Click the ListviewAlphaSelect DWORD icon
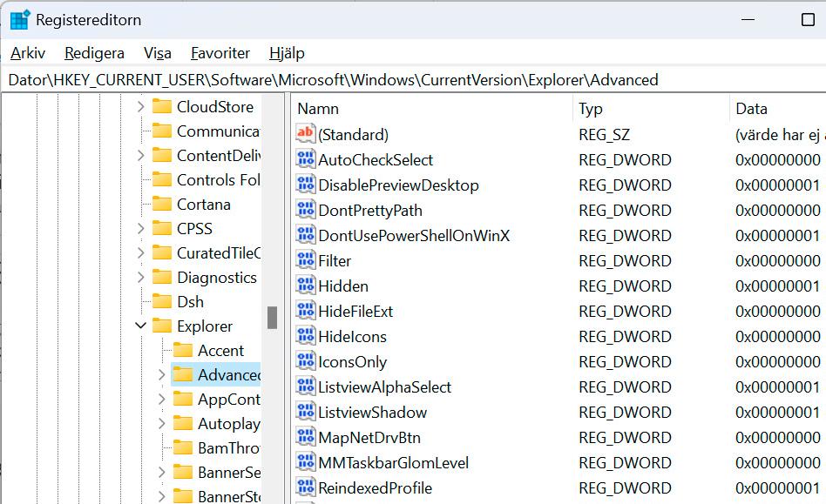The height and width of the screenshot is (504, 826). [306, 386]
